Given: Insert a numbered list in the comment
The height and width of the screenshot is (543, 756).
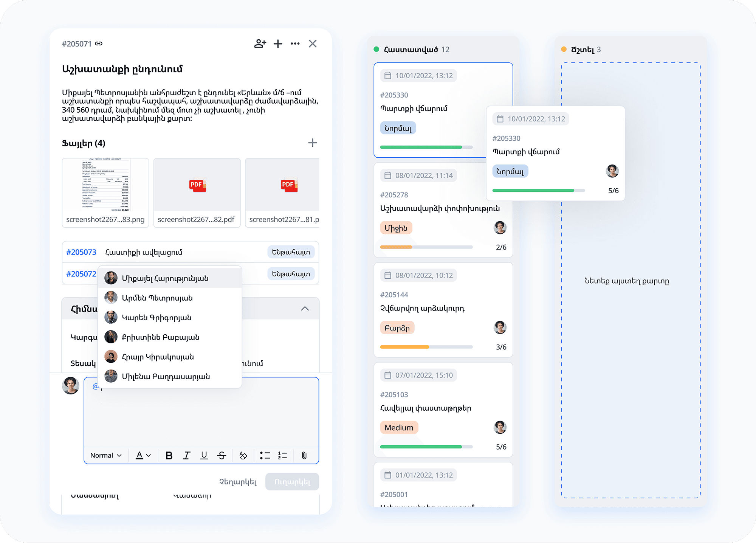Looking at the screenshot, I should coord(282,455).
